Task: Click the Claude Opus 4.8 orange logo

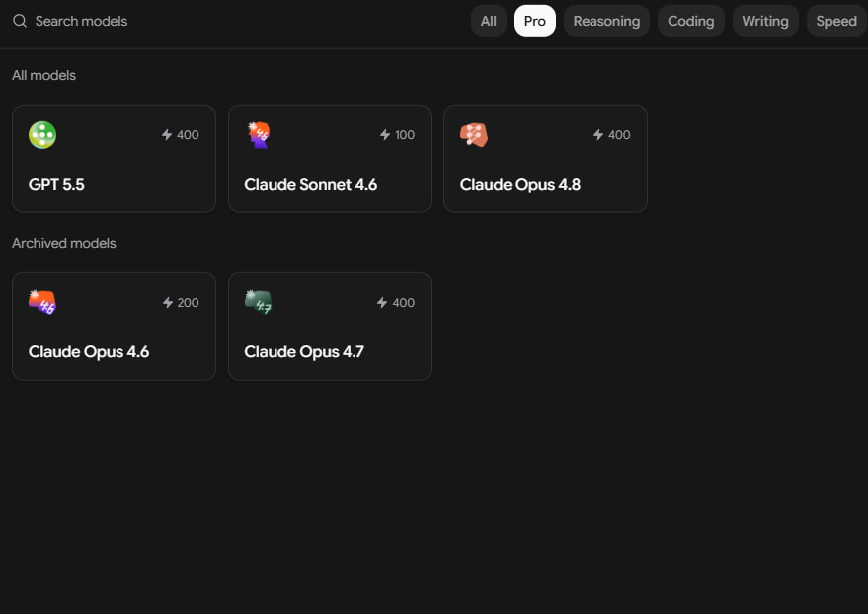Action: pos(474,135)
